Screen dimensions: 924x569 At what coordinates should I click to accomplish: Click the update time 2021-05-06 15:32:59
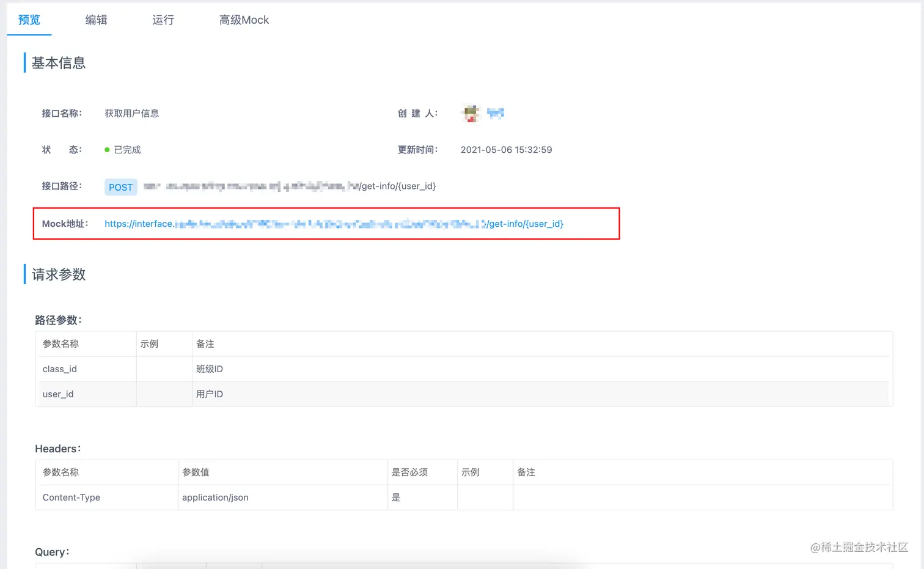[x=506, y=150]
